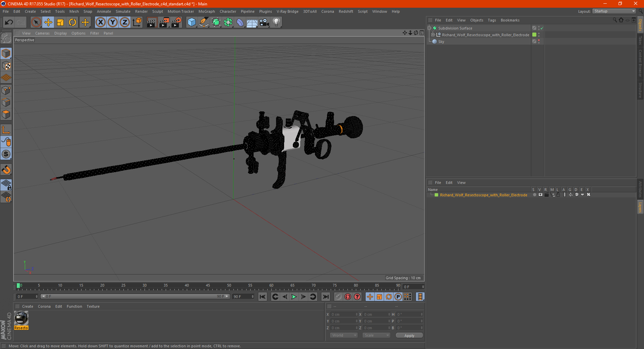Switch to Model mode
The image size is (644, 349).
pyautogui.click(x=6, y=54)
